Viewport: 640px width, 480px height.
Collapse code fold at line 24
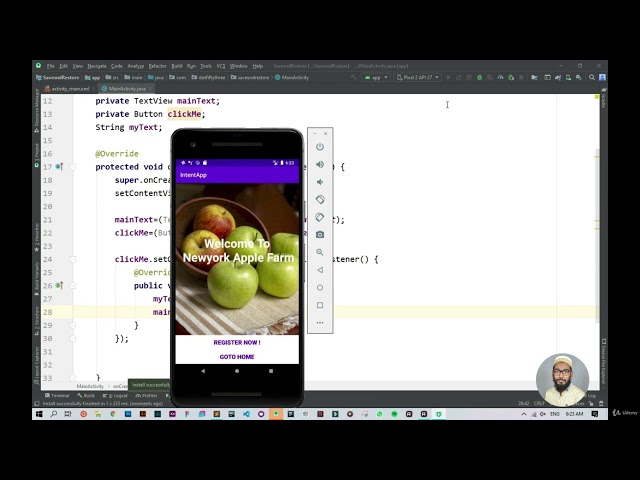tap(73, 259)
